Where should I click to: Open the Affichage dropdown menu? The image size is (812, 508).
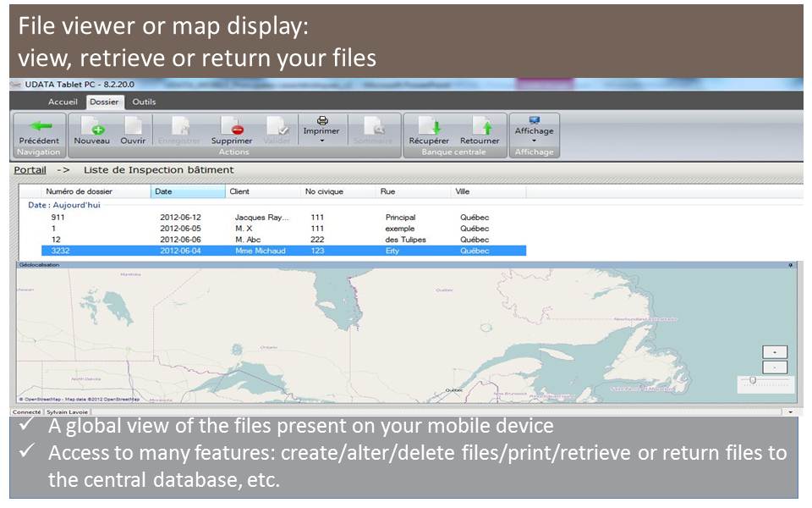click(534, 141)
